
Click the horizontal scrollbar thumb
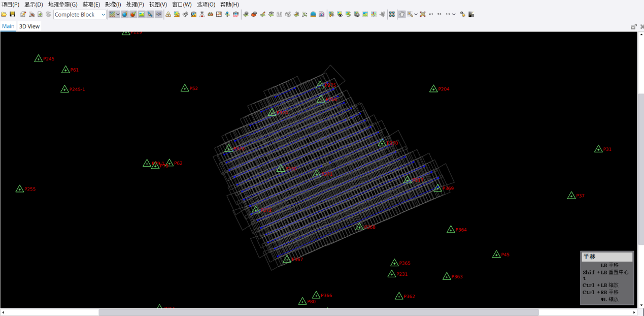(318, 312)
